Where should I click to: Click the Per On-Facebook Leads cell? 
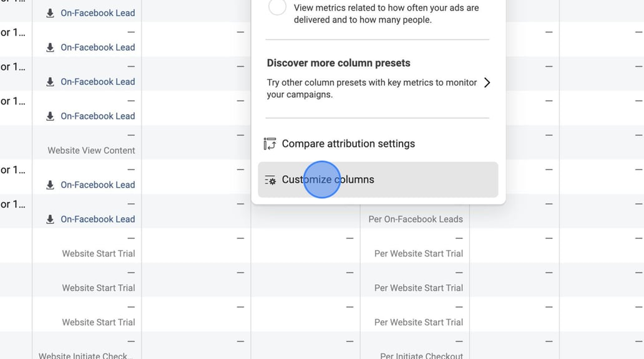(414, 219)
